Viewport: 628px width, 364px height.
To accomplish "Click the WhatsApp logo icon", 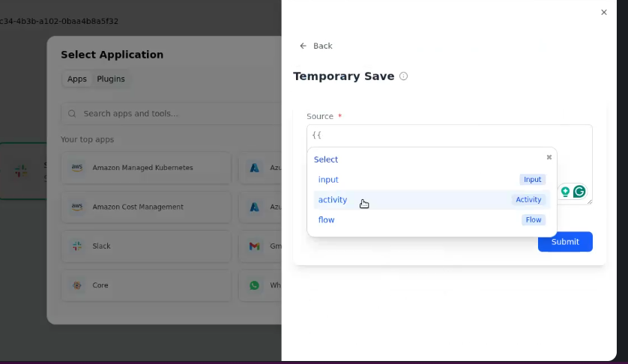I will tap(254, 285).
